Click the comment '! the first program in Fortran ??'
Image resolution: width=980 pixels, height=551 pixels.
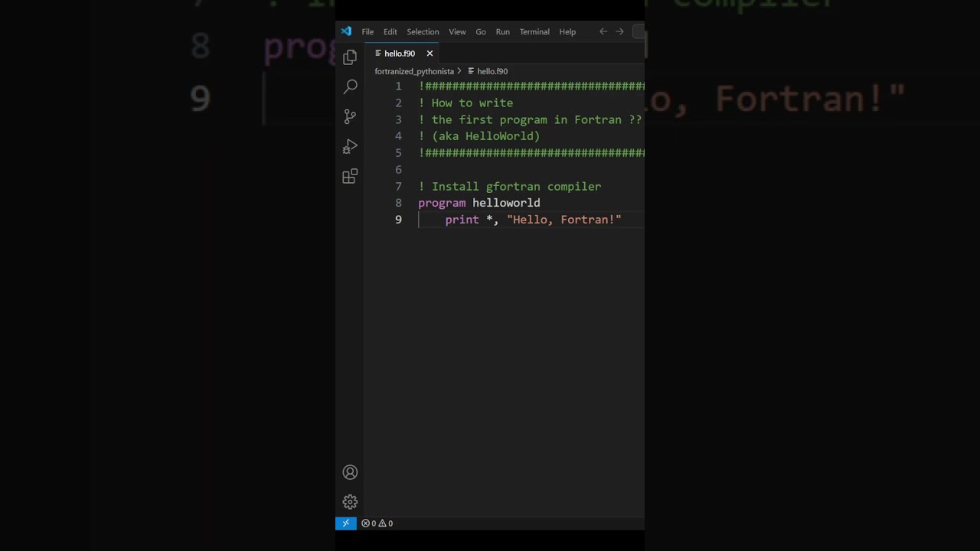[530, 120]
